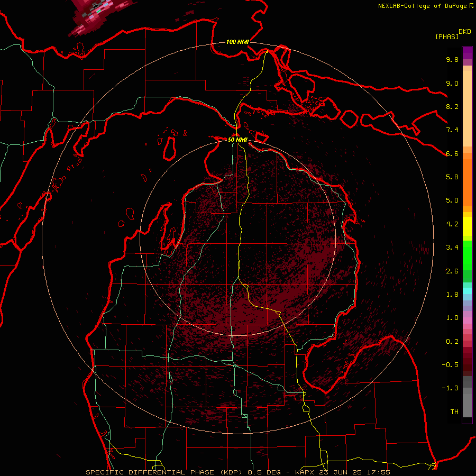Click the 5.0 scale value

452,200
